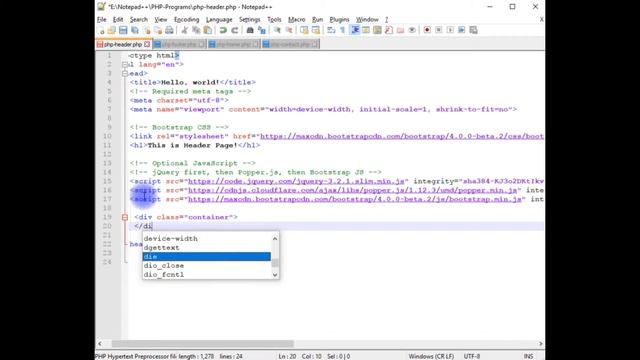Undo the last edit with the green arrow
This screenshot has height=360, width=640.
(223, 30)
